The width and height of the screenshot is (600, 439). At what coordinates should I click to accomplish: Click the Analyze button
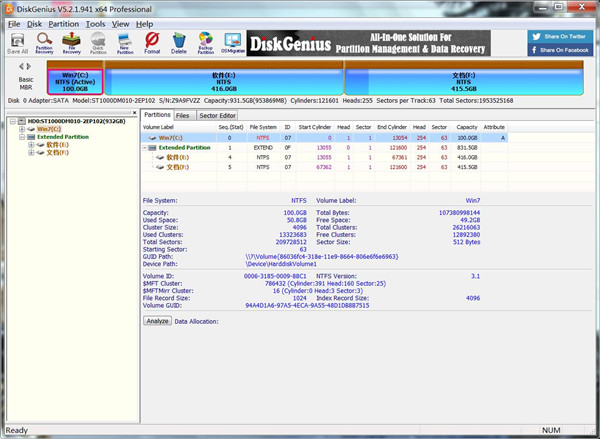[x=157, y=321]
